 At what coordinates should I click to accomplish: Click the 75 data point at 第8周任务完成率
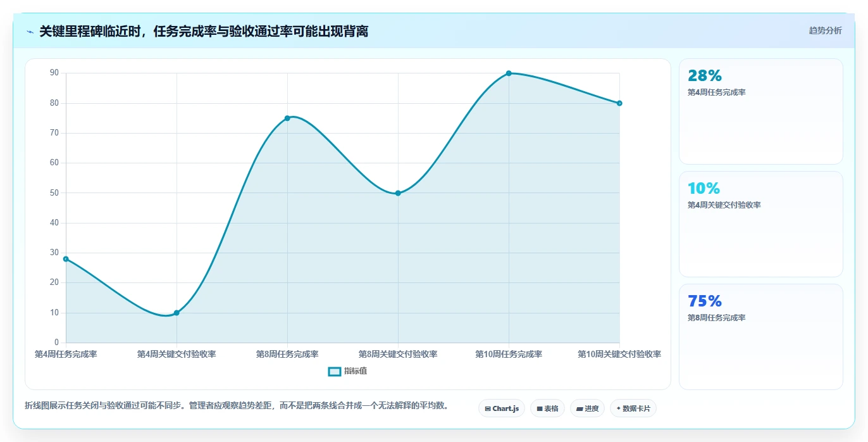coord(287,118)
